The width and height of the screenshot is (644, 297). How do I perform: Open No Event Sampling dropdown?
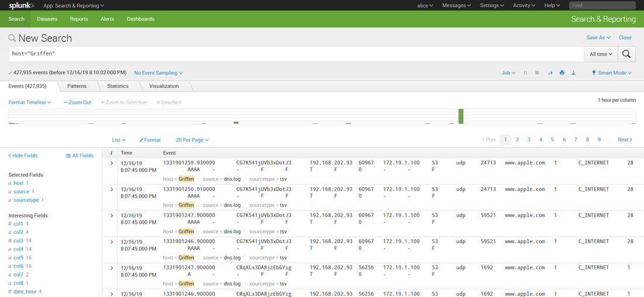click(x=158, y=72)
